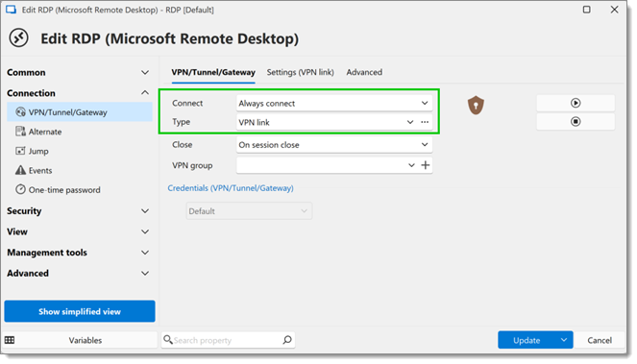Maximize the Edit RDP window

(587, 10)
